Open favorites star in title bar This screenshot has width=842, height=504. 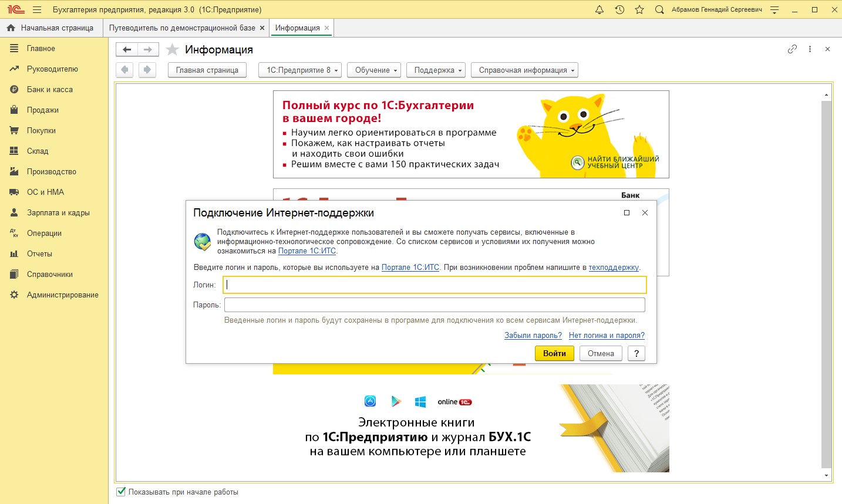[639, 9]
